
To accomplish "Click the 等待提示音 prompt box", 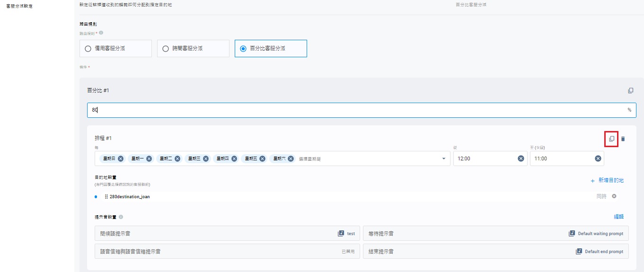I will [496, 233].
